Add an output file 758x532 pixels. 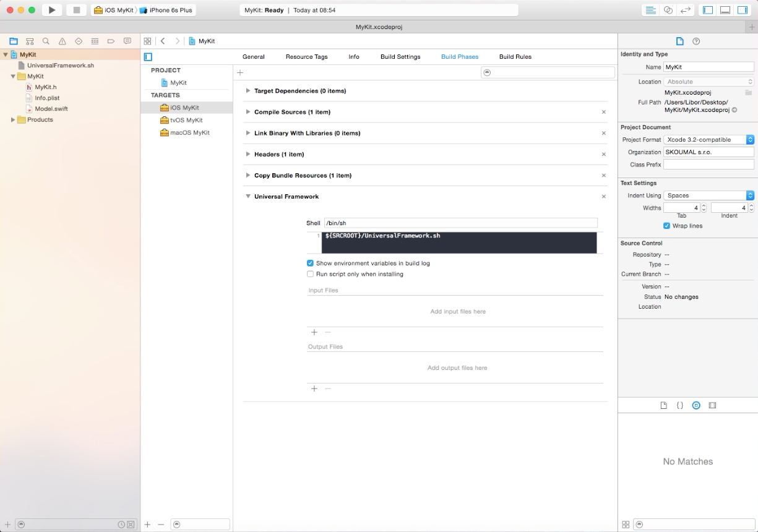(x=314, y=388)
